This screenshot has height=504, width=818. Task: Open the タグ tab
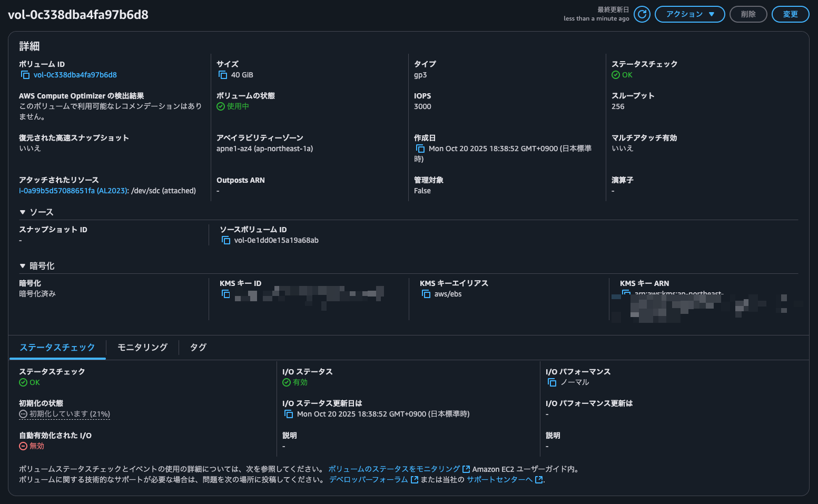(x=198, y=348)
